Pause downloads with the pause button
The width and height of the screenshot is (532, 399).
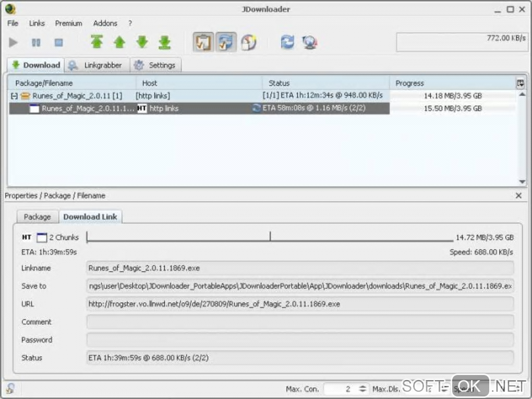(36, 42)
